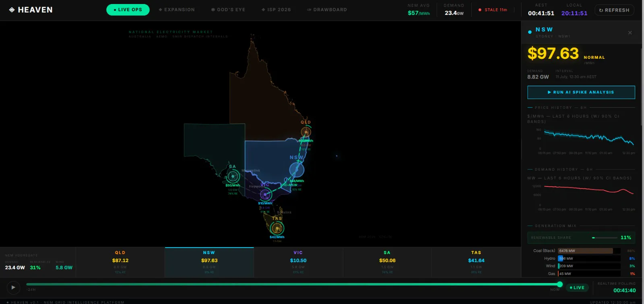The height and width of the screenshot is (304, 644).
Task: Click the NEM aggregate 23.4 GW demand
Action: click(15, 268)
